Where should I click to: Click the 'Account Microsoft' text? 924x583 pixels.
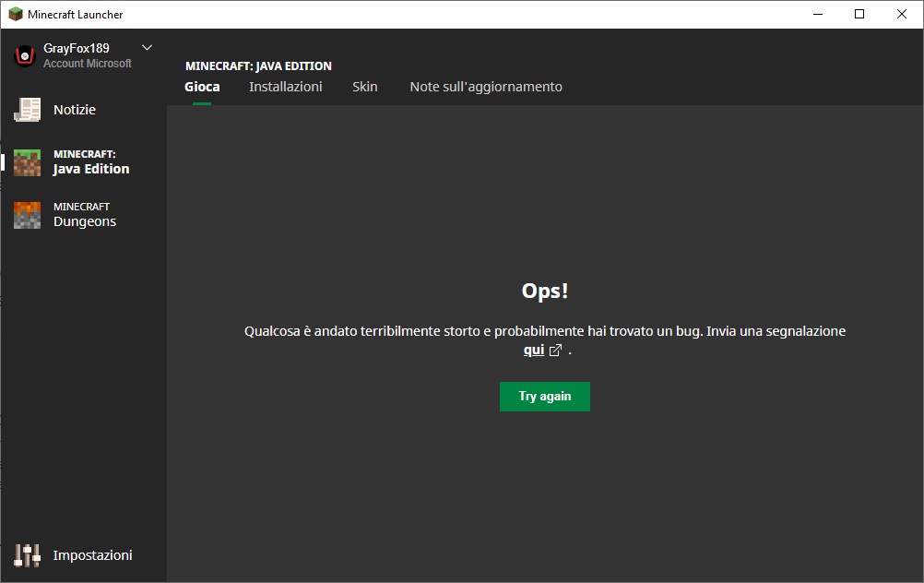pyautogui.click(x=88, y=63)
